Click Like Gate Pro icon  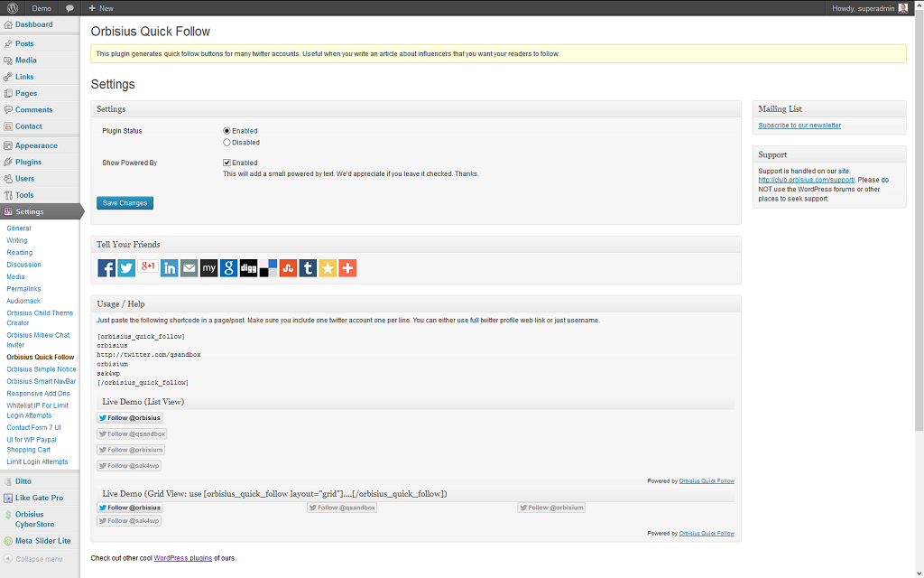tap(7, 498)
